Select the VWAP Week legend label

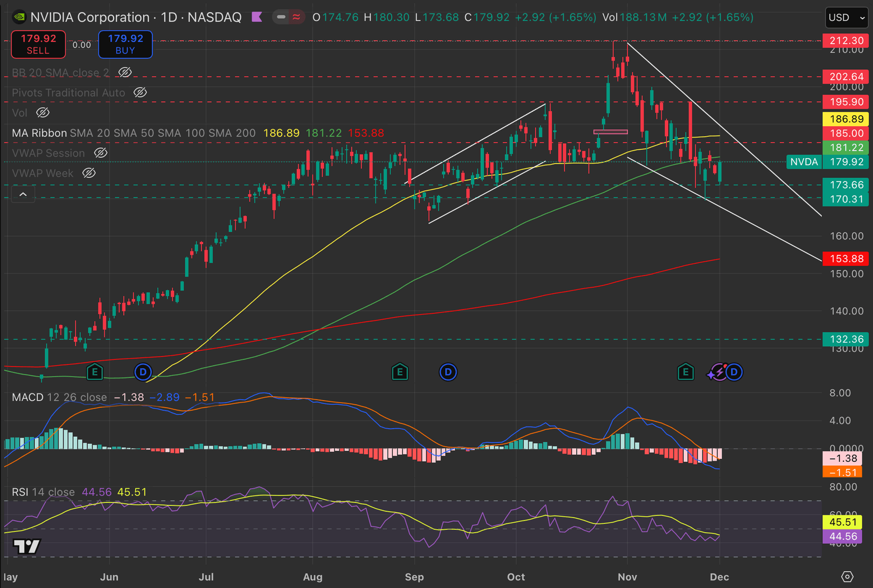[42, 173]
